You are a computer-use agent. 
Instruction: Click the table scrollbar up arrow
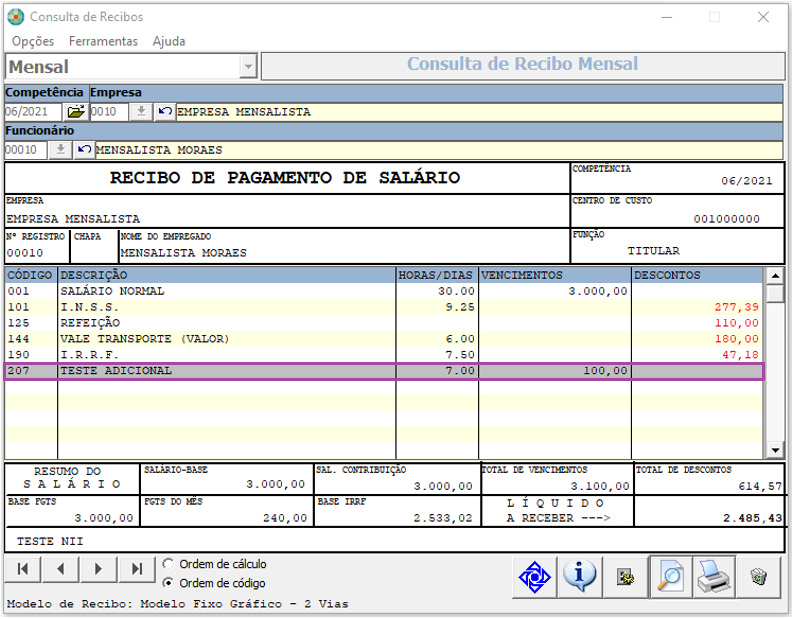point(775,276)
